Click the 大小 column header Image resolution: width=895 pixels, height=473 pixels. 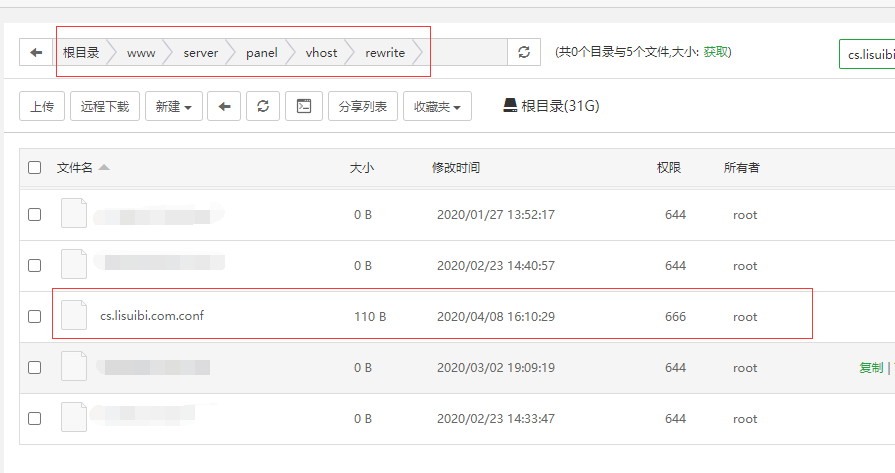362,168
